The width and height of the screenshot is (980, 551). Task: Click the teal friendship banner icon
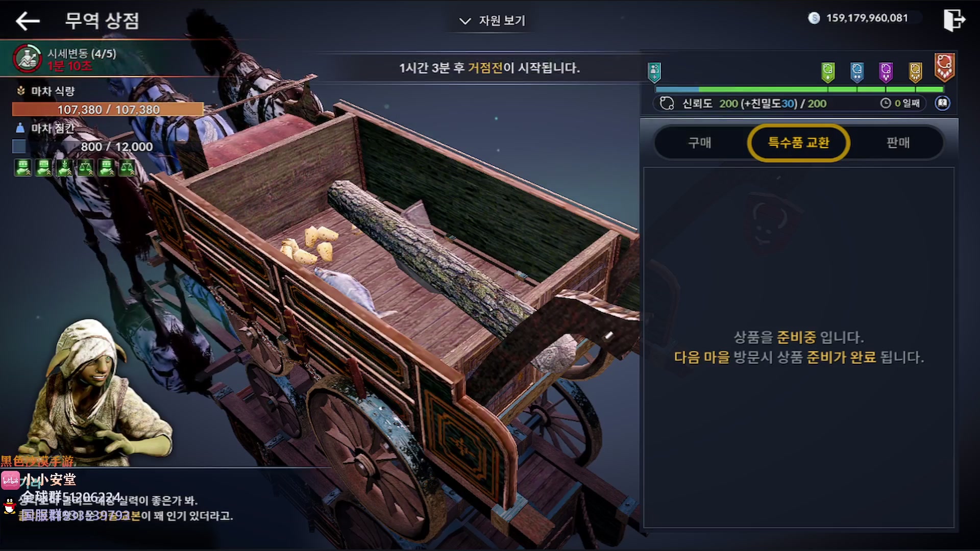[x=654, y=72]
